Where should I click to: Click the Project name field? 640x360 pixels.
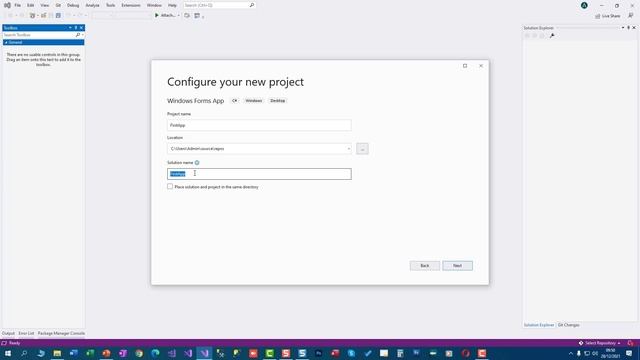tap(259, 125)
